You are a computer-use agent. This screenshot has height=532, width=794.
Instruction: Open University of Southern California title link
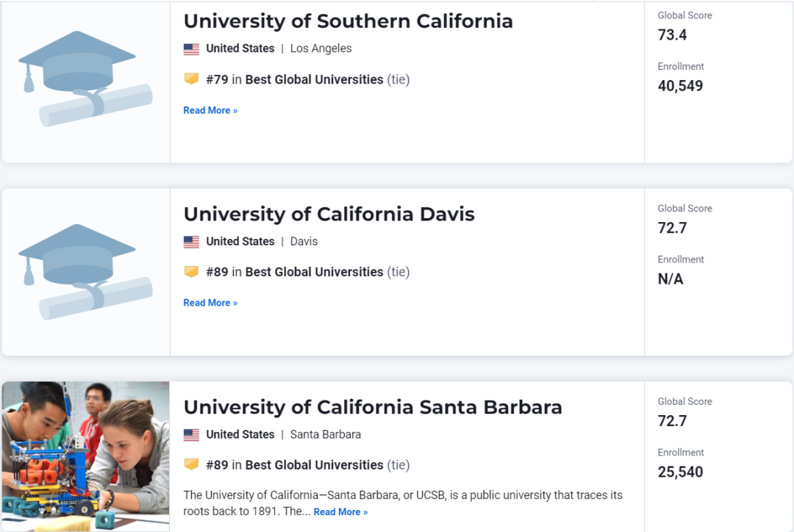348,21
